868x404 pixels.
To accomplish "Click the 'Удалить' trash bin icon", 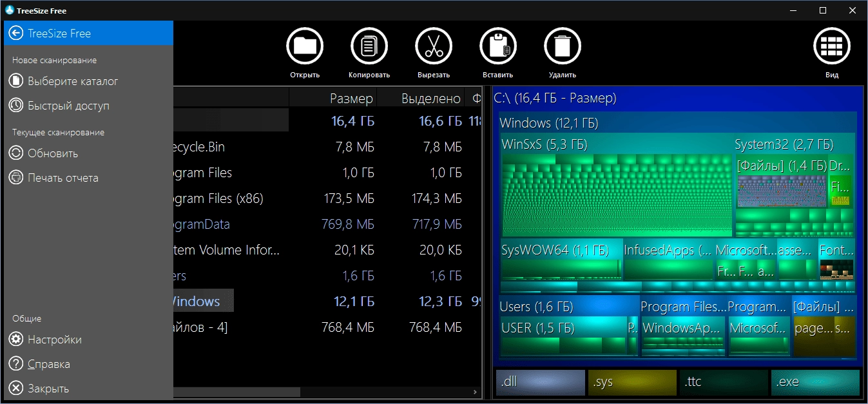I will click(563, 46).
